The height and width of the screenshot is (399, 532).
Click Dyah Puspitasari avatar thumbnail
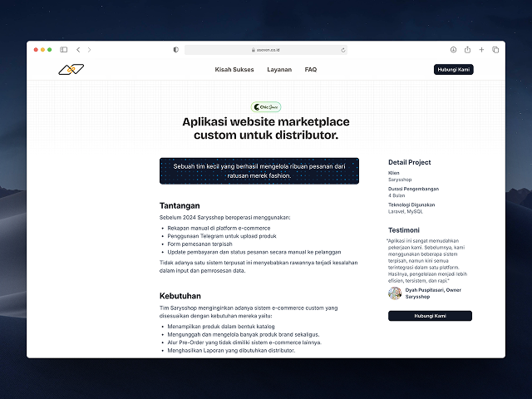point(395,293)
